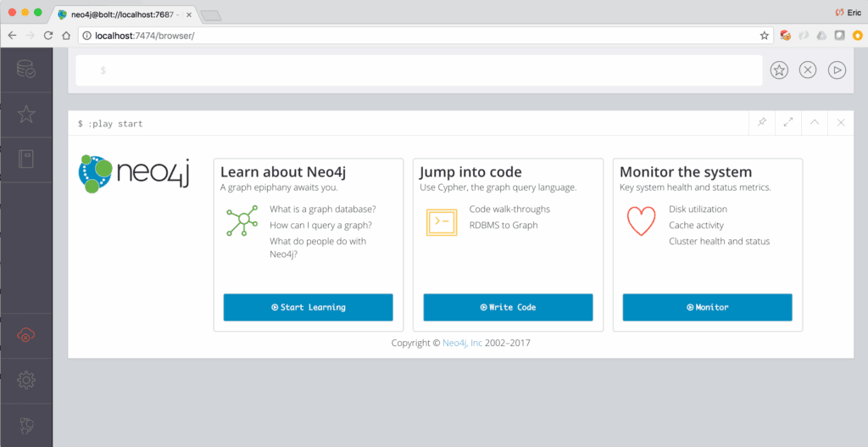Open Browser Settings gear icon
Screen dimensions: 868x447
pos(26,380)
